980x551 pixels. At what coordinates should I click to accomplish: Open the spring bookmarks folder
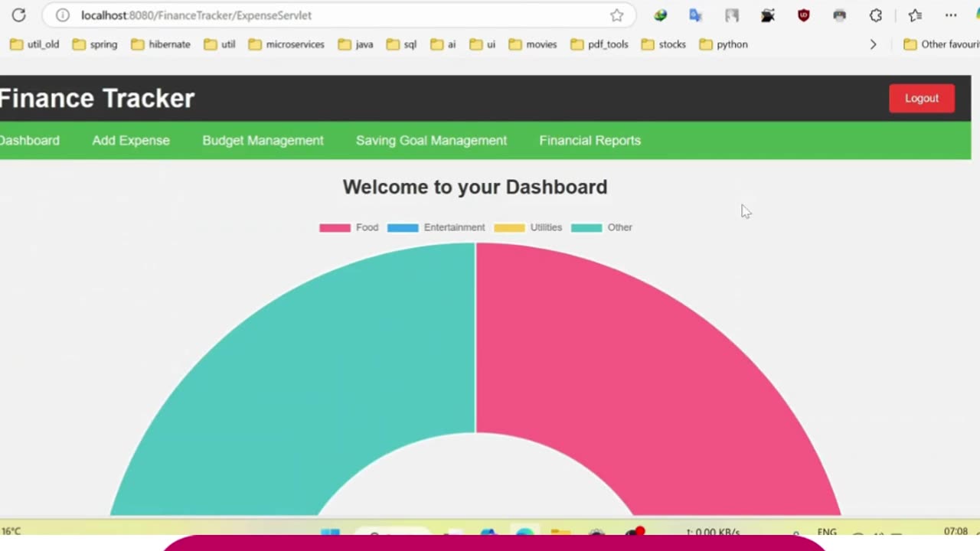click(95, 44)
